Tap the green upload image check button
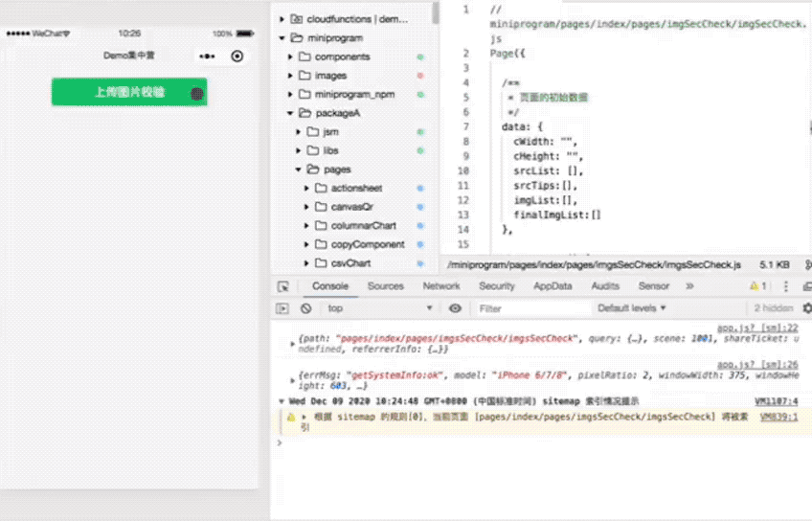 tap(129, 92)
